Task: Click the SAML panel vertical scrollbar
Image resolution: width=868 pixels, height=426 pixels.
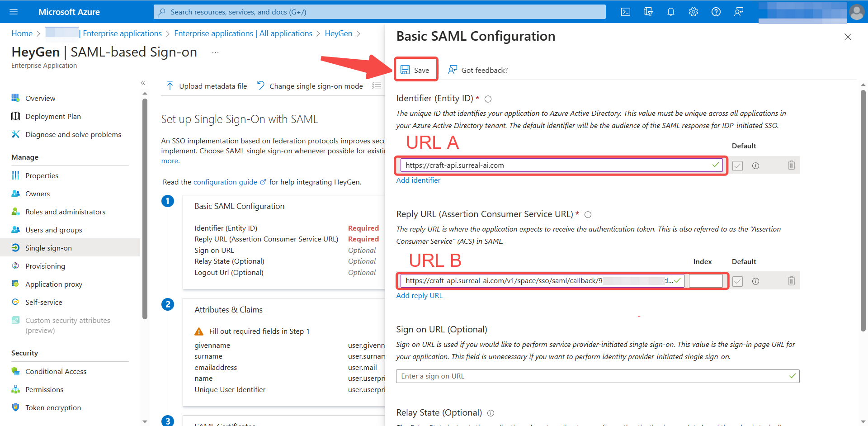Action: pos(863,210)
